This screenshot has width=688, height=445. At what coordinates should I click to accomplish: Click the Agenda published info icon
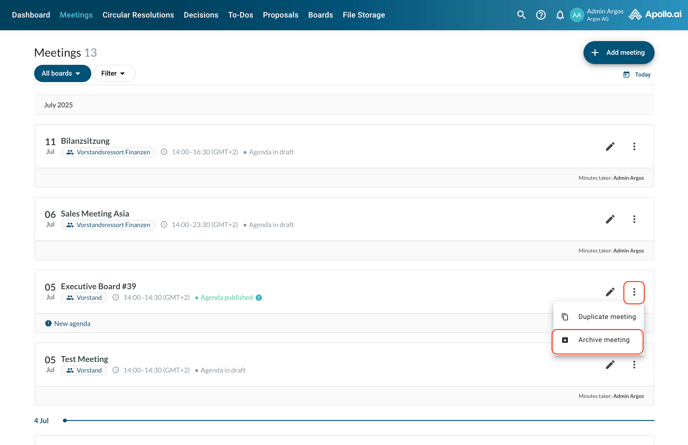259,298
